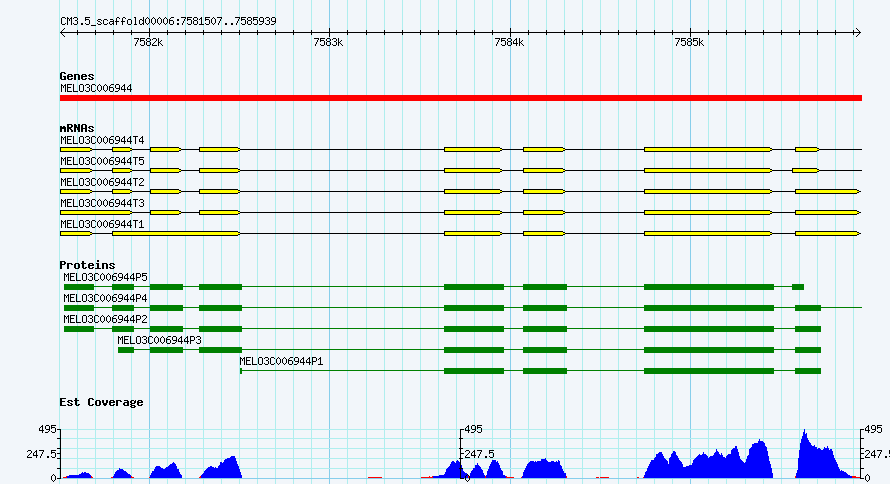
Task: Select the MELO3C006944P2 protein label
Action: pyautogui.click(x=105, y=319)
